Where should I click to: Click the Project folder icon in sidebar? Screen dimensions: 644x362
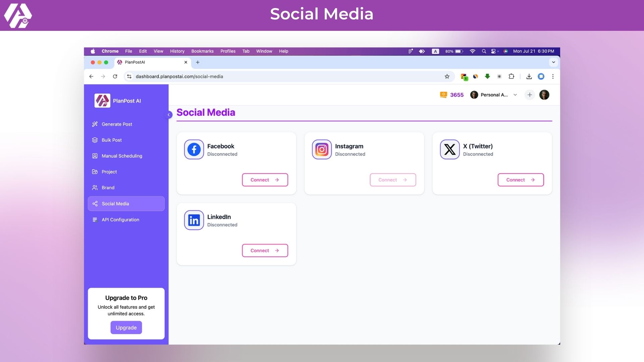click(95, 172)
